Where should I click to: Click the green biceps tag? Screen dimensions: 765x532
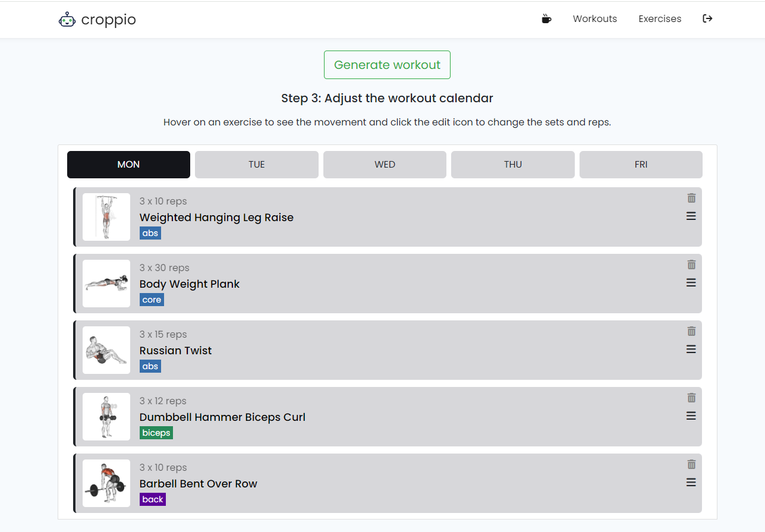156,433
